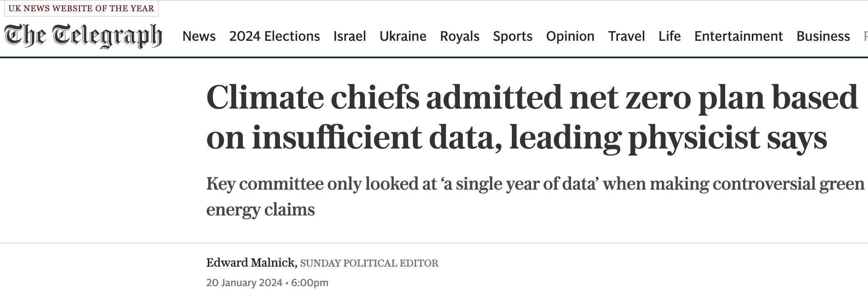Select the Travel navigation item
The image size is (868, 292).
626,37
